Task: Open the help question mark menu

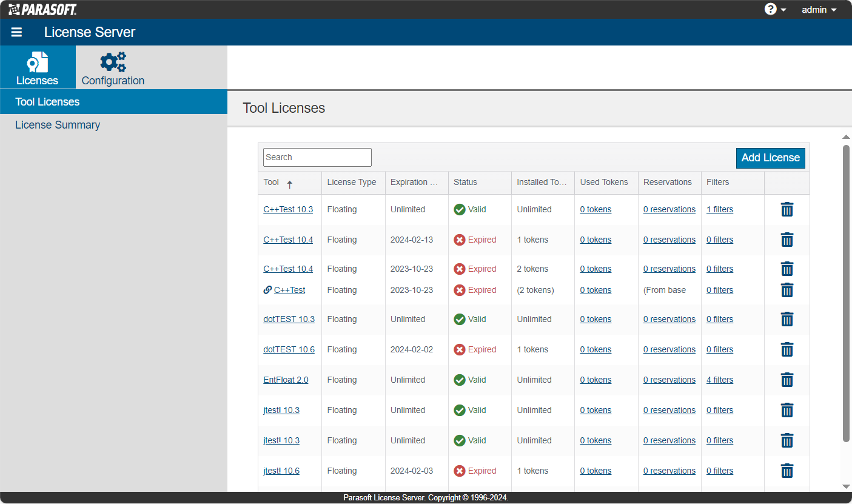Action: [x=775, y=10]
